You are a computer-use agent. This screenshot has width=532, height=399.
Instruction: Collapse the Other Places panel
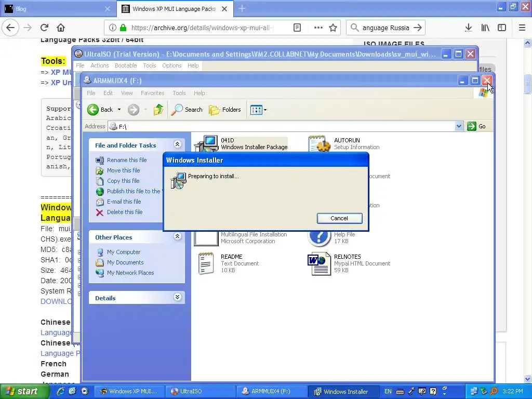(x=178, y=236)
